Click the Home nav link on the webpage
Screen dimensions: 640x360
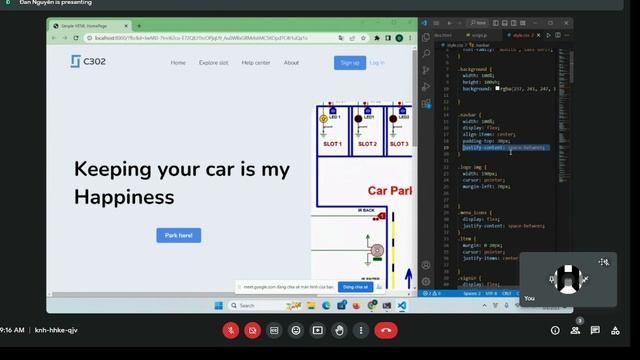[178, 62]
